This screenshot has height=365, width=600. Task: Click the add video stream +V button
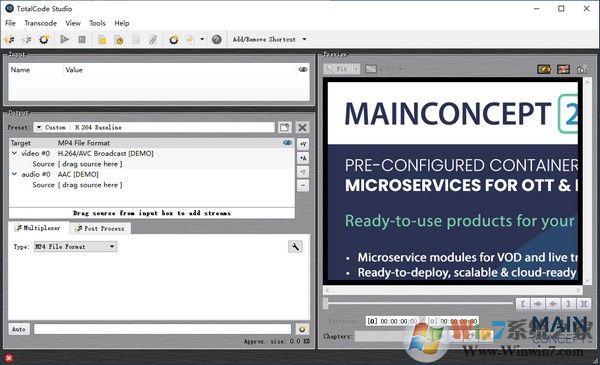point(303,144)
